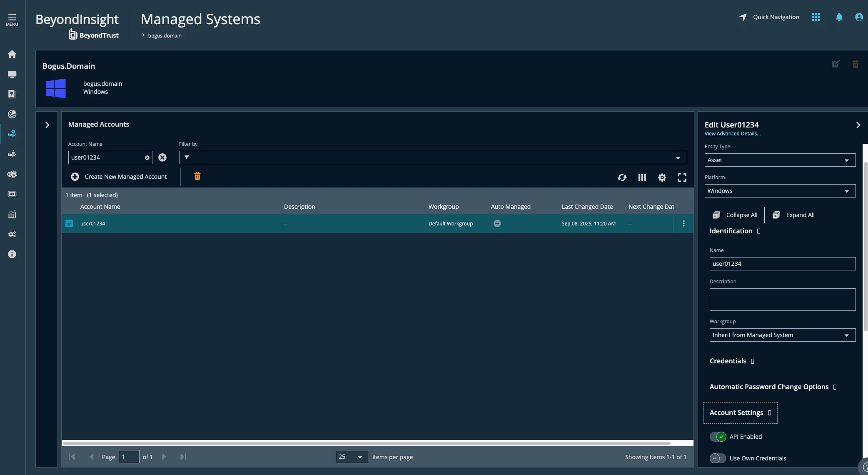Open the Assets monitor sidebar icon
The image size is (868, 475).
pos(12,74)
